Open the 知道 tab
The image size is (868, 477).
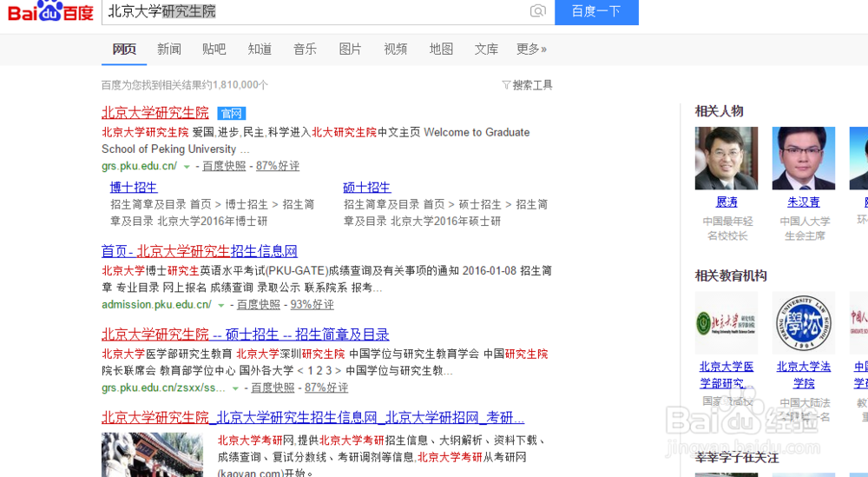(x=260, y=50)
